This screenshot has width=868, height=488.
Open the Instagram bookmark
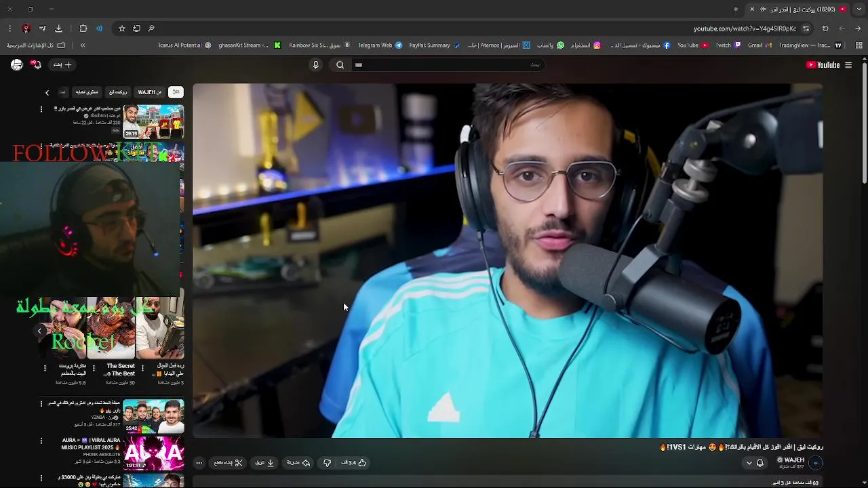pyautogui.click(x=586, y=45)
